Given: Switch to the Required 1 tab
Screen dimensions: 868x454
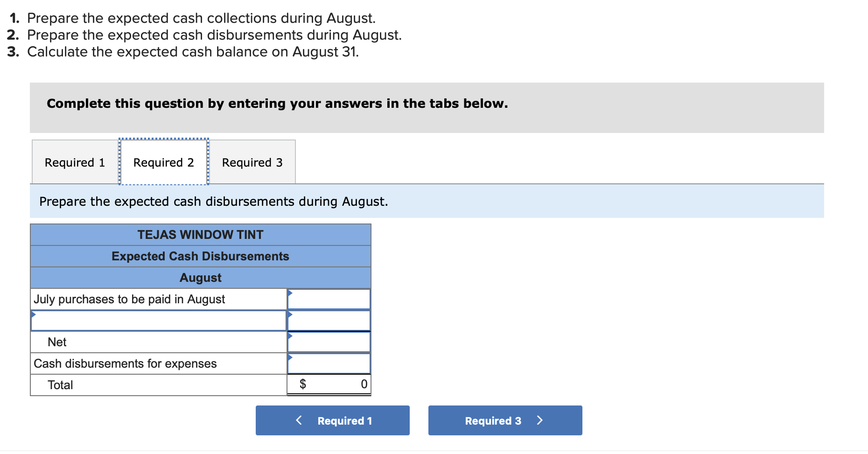Looking at the screenshot, I should click(x=75, y=162).
